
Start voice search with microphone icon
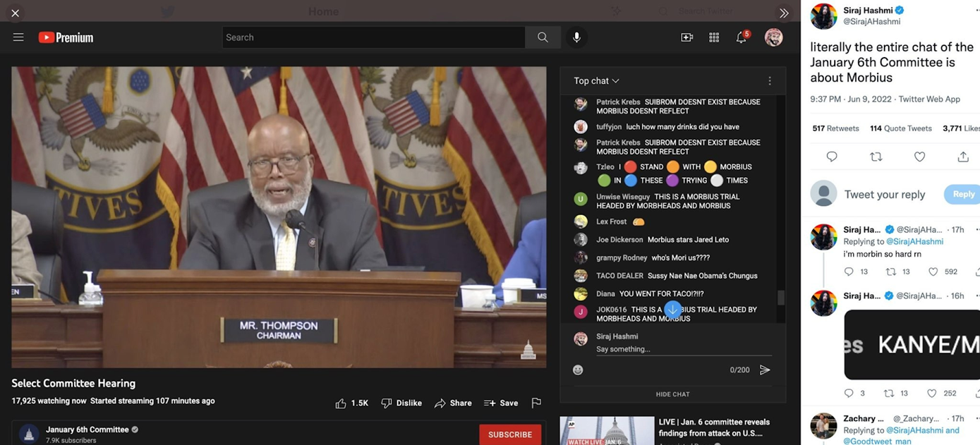(576, 37)
